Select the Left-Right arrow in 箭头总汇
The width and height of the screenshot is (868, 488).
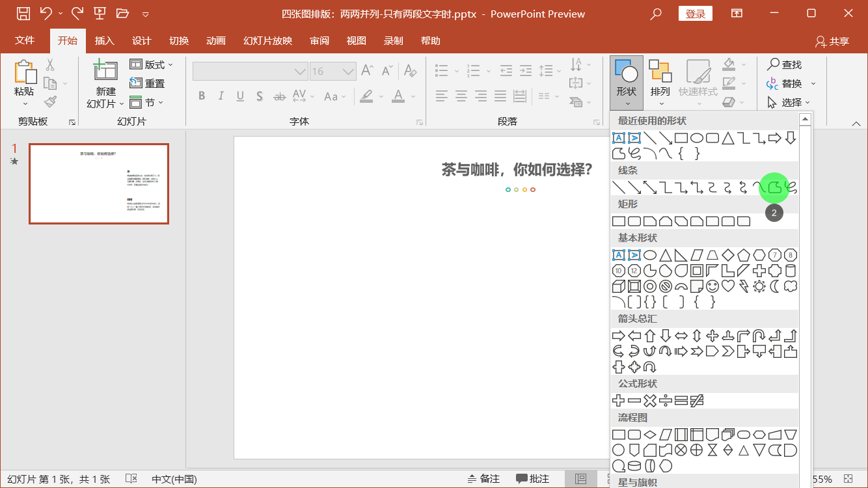click(x=681, y=336)
